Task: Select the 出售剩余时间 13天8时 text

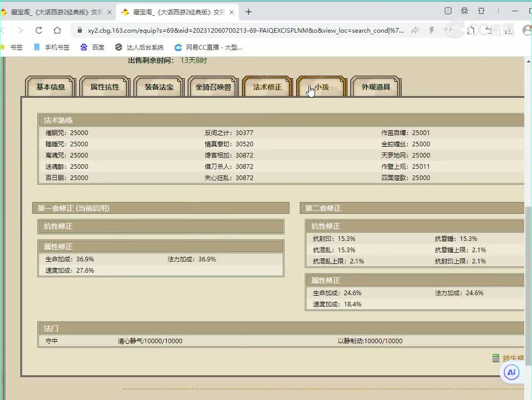Action: pos(167,60)
